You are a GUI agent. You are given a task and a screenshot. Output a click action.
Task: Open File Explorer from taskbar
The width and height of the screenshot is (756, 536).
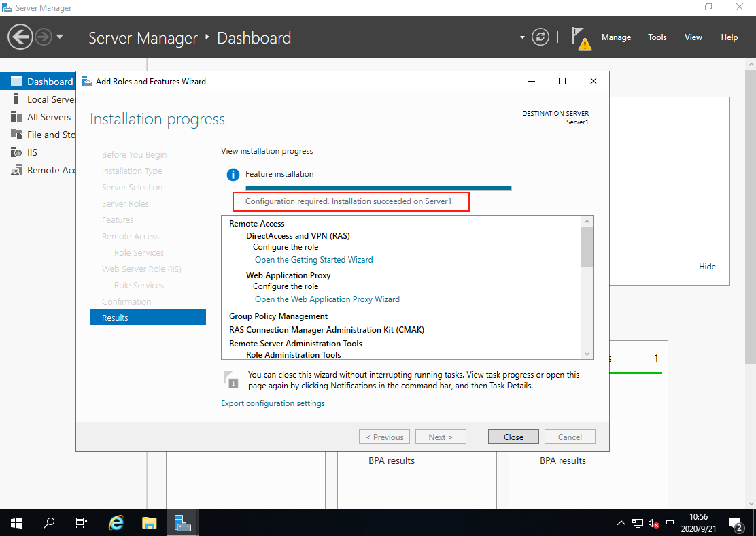tap(150, 523)
